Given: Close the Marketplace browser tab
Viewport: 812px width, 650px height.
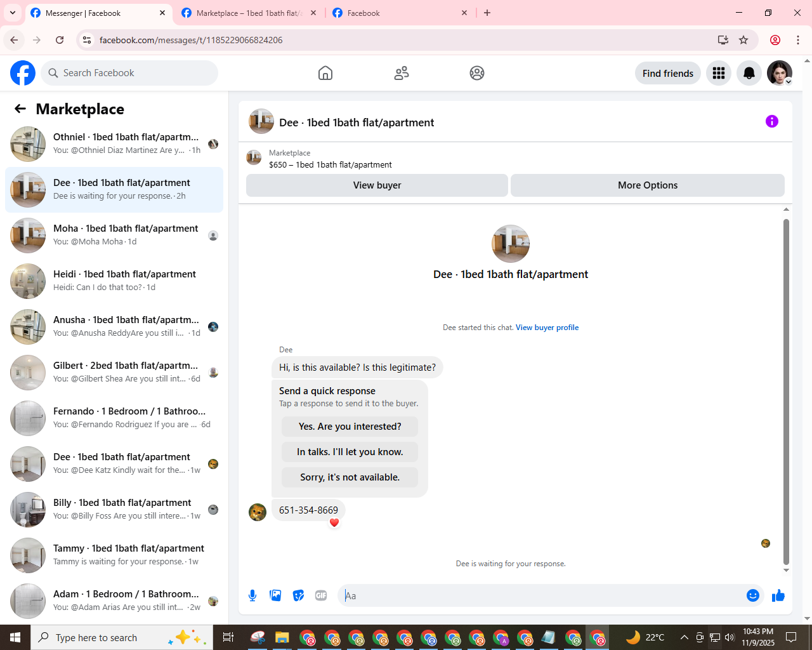Looking at the screenshot, I should point(313,13).
